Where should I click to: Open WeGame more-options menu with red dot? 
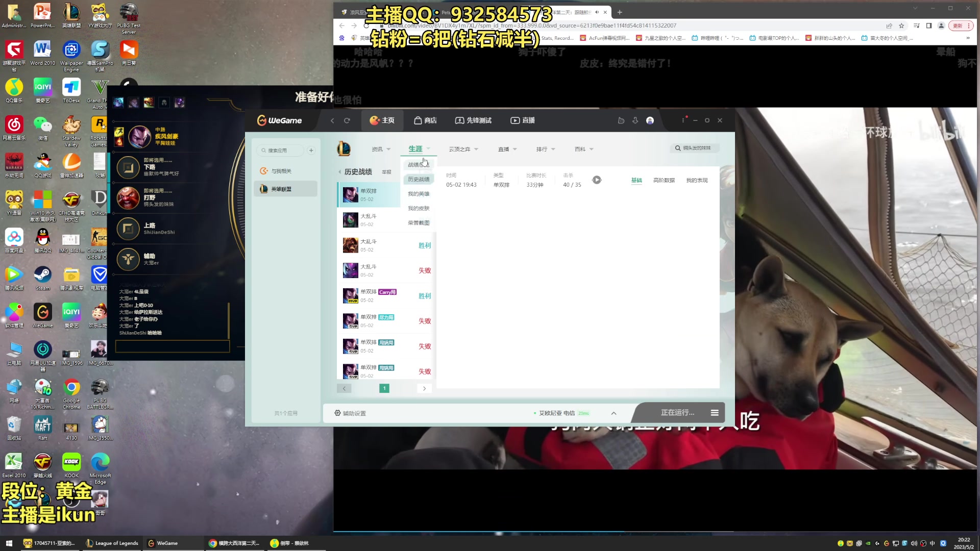[x=683, y=120]
